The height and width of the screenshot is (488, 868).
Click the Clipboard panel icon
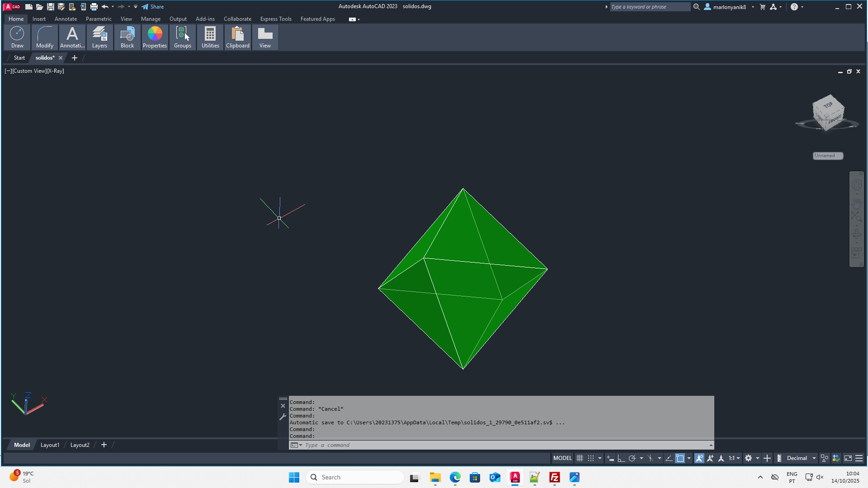point(238,37)
